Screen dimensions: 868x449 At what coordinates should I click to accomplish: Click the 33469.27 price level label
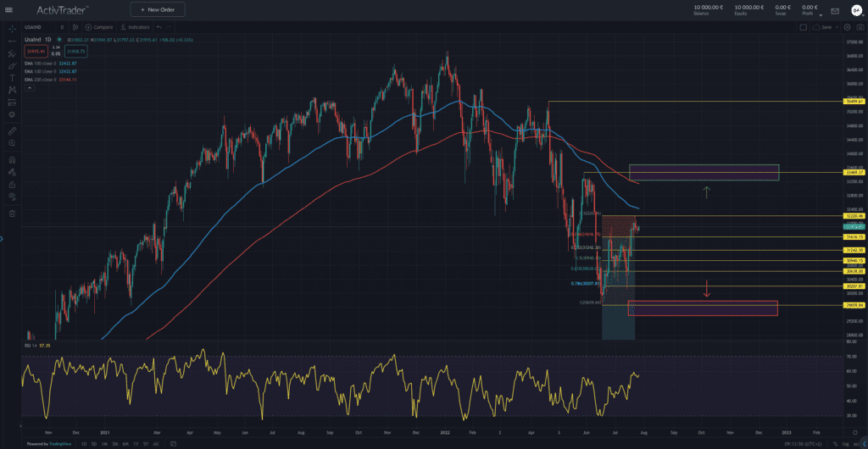tap(854, 173)
